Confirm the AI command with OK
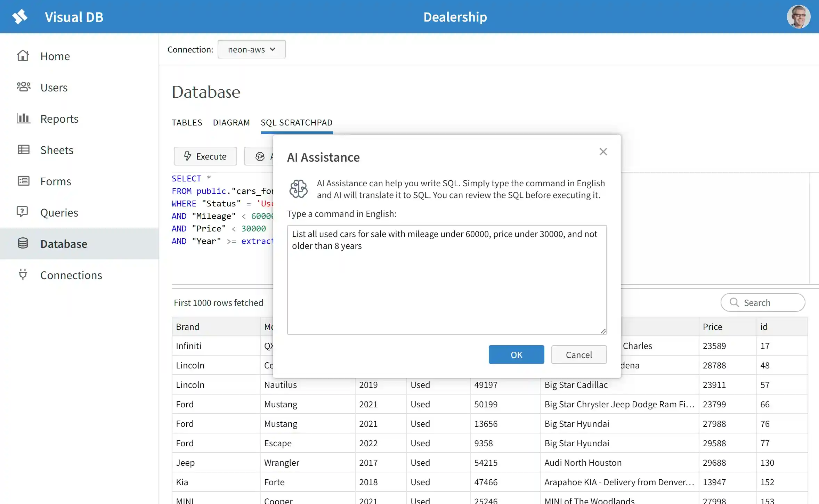The image size is (819, 504). pyautogui.click(x=516, y=355)
